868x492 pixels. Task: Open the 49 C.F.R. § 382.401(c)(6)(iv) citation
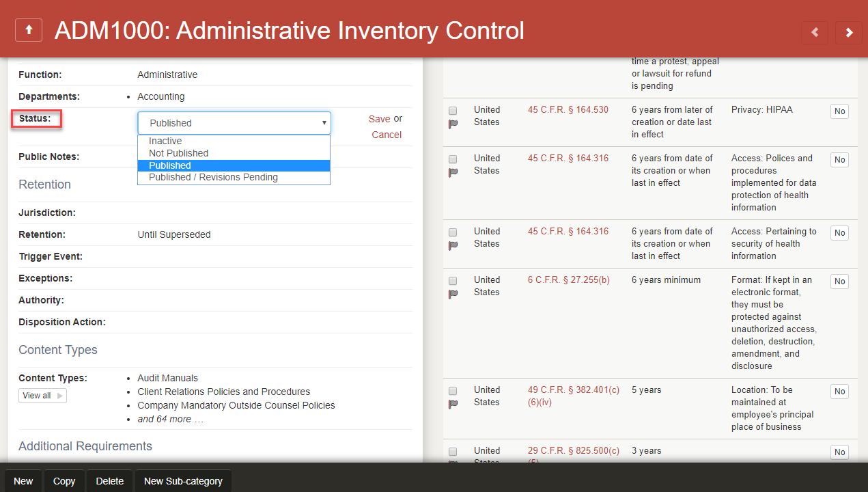tap(573, 396)
